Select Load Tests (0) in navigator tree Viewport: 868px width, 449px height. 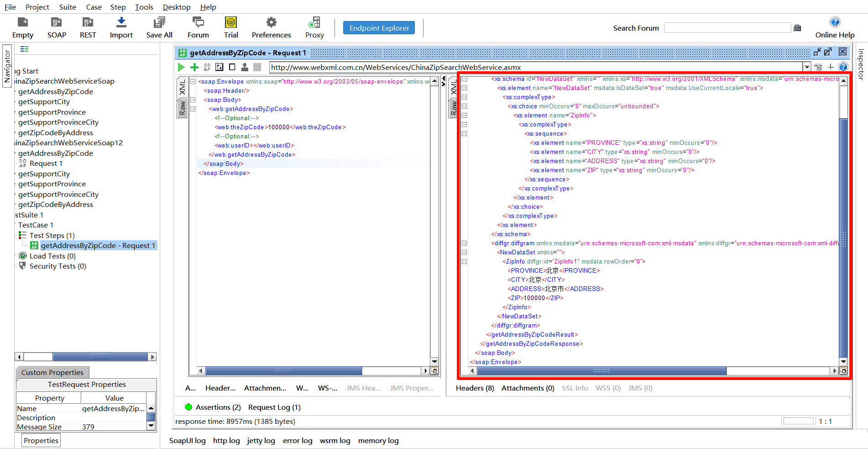click(x=52, y=256)
